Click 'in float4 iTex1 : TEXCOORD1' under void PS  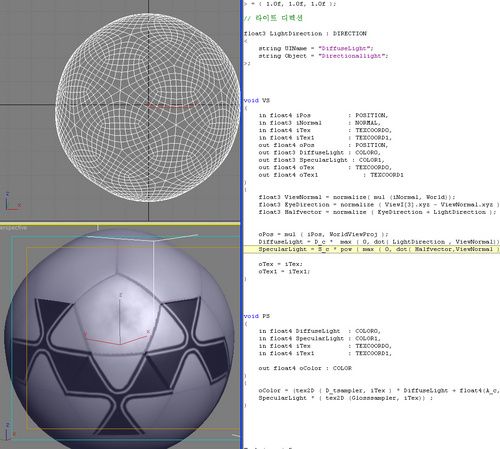[325, 353]
